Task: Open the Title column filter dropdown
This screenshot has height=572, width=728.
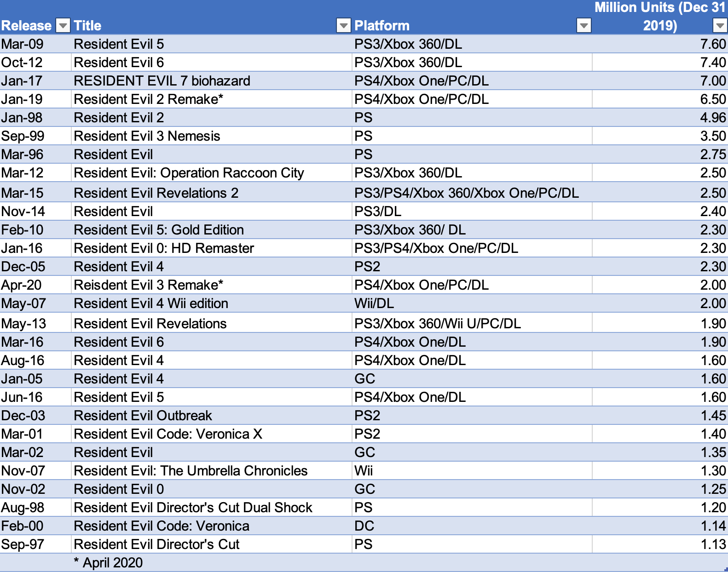Action: click(x=343, y=26)
